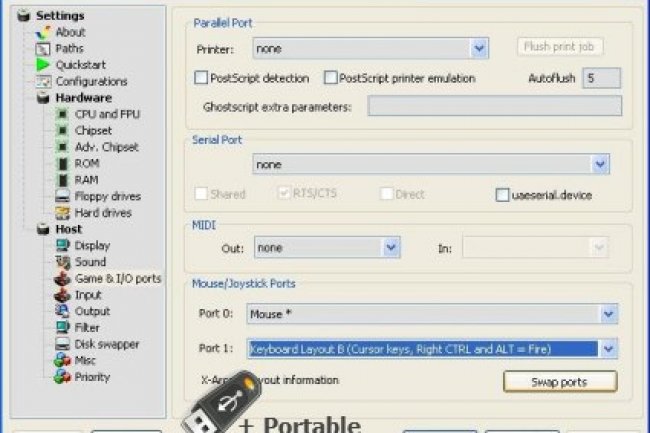Open Game & I/O ports page

click(117, 279)
